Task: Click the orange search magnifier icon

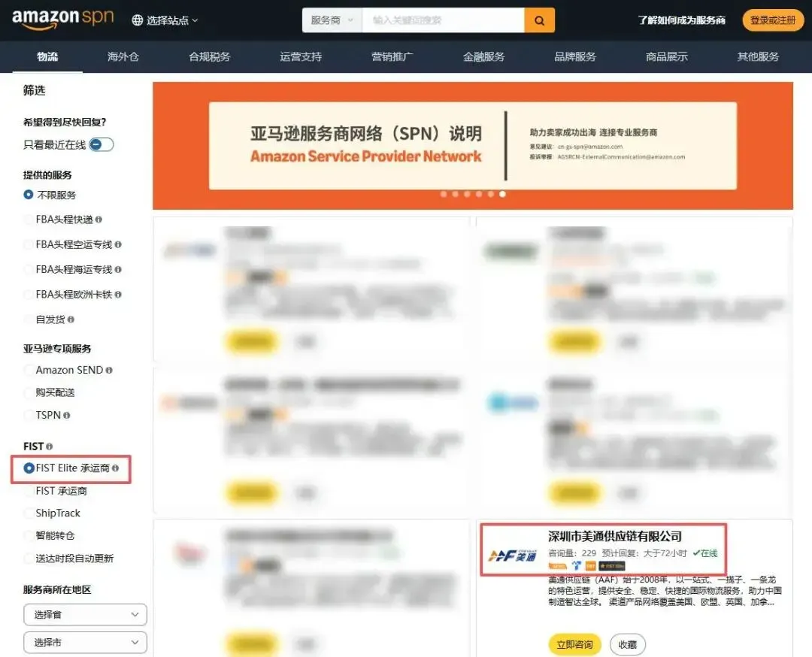Action: pyautogui.click(x=539, y=20)
